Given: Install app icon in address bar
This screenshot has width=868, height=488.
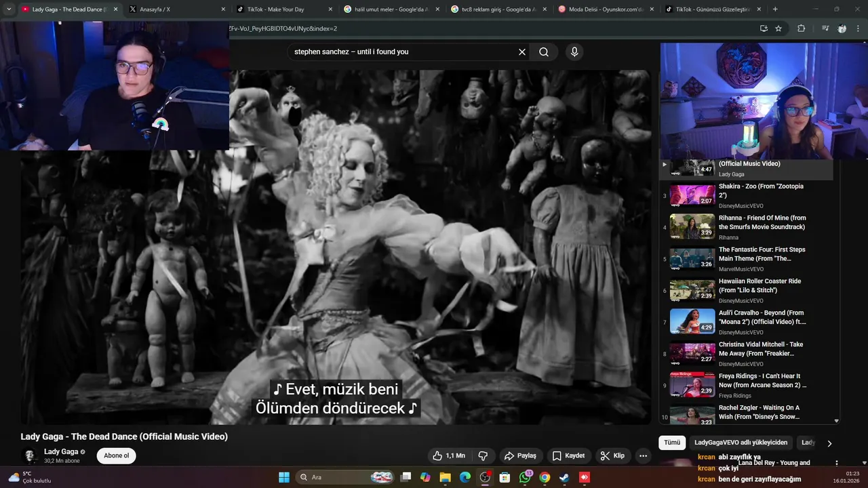Looking at the screenshot, I should pos(764,28).
